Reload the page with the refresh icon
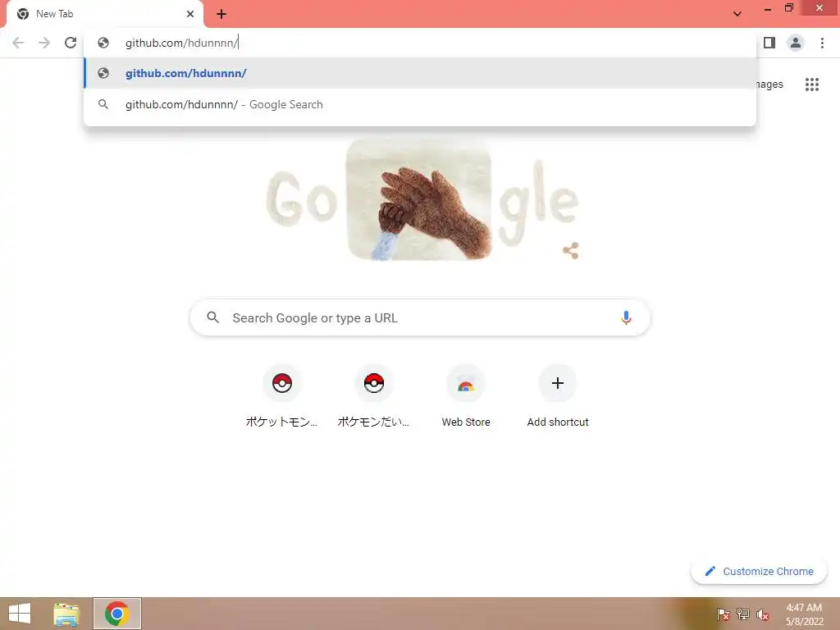 (71, 43)
